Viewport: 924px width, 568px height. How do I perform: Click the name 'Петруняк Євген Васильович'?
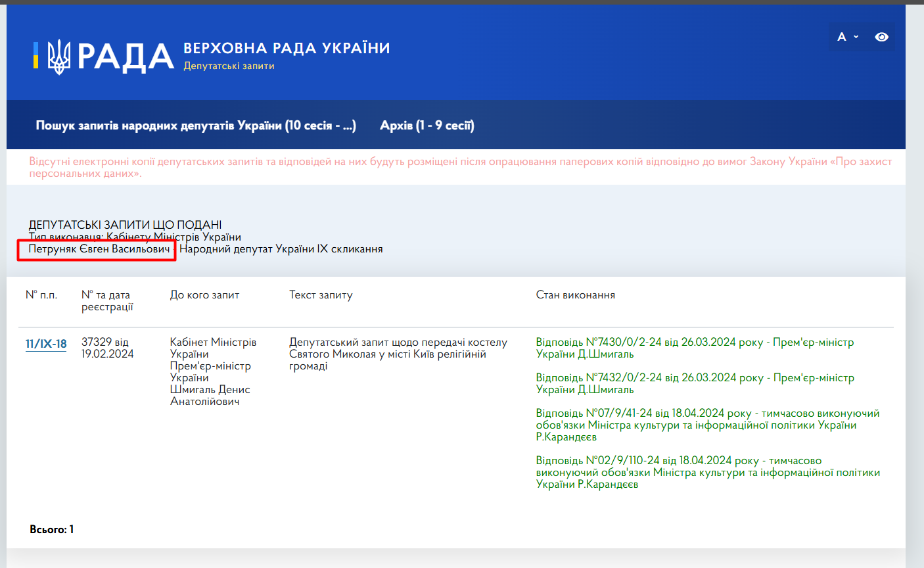coord(99,249)
